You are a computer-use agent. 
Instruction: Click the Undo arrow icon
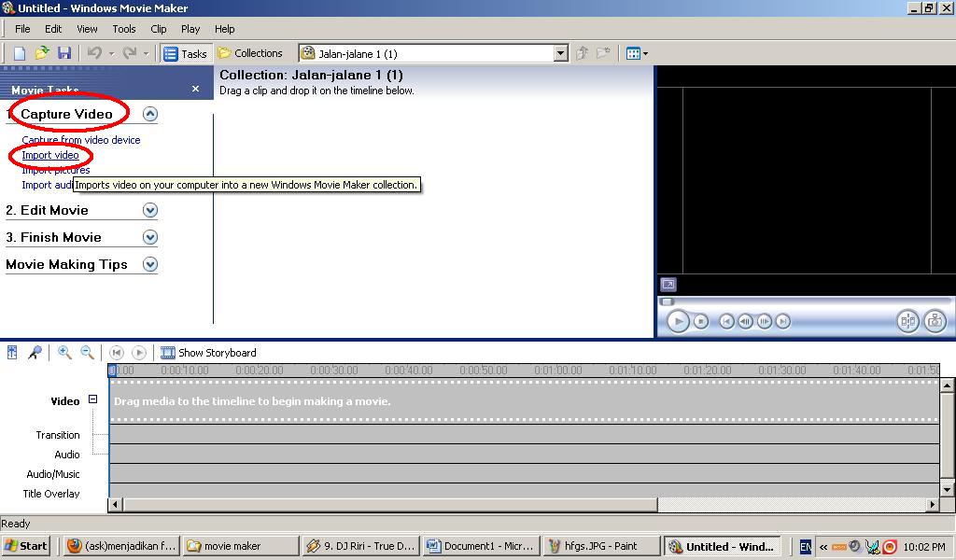pyautogui.click(x=94, y=53)
